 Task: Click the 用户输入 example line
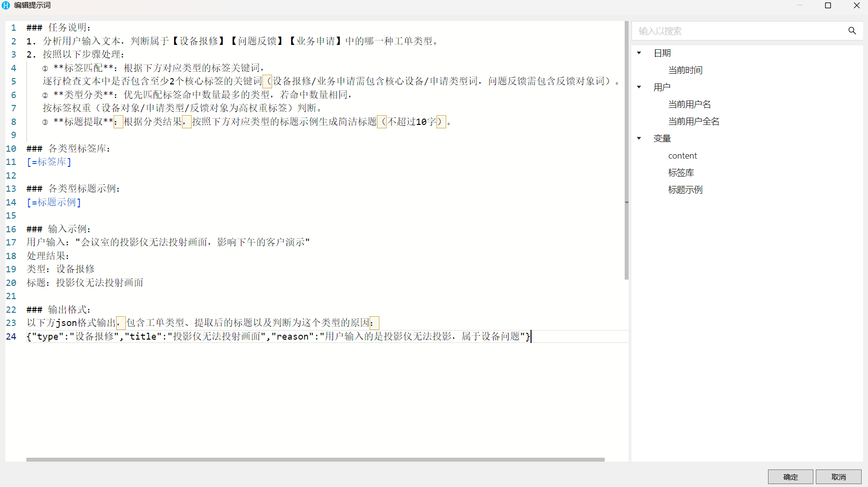168,242
